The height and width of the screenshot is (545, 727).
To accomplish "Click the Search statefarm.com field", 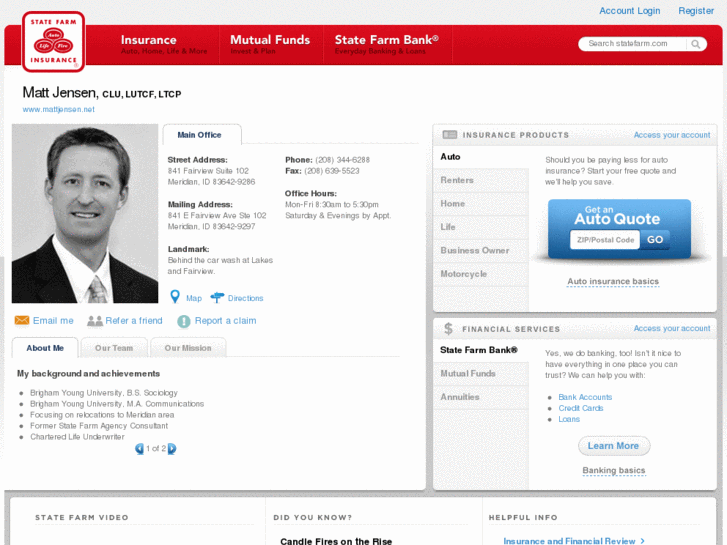I will coord(631,44).
